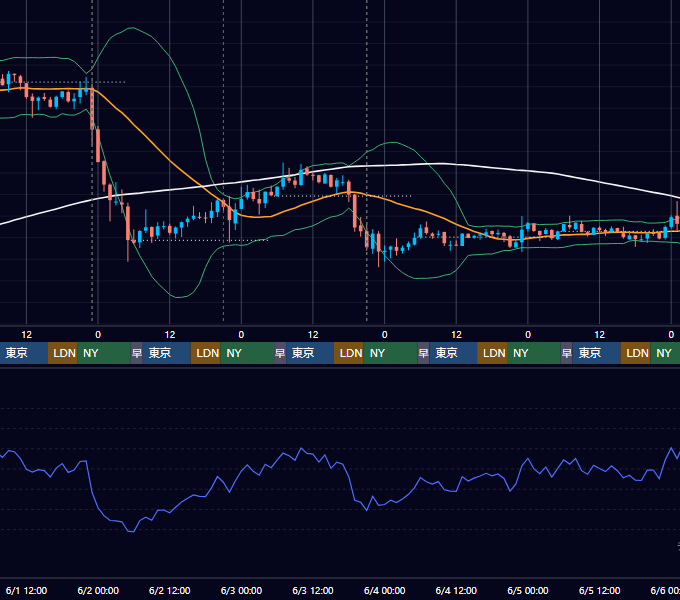Select the 東京 session block on 6/1
680x600 pixels.
[x=23, y=353]
